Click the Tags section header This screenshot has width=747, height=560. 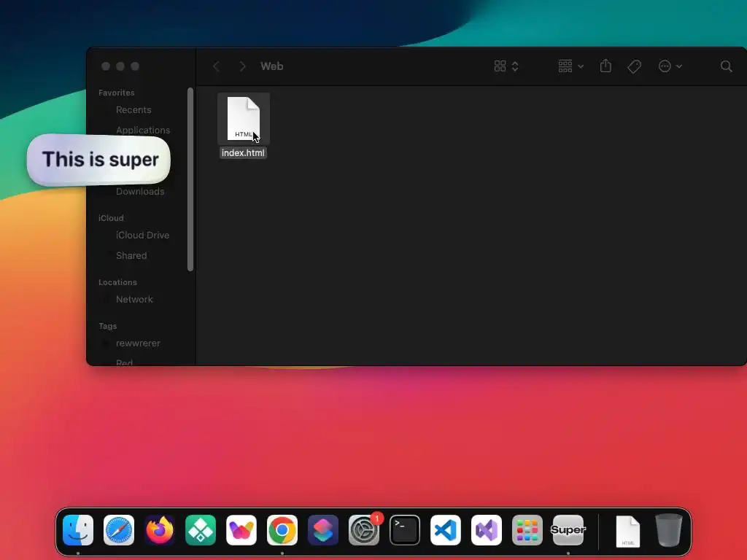tap(108, 326)
